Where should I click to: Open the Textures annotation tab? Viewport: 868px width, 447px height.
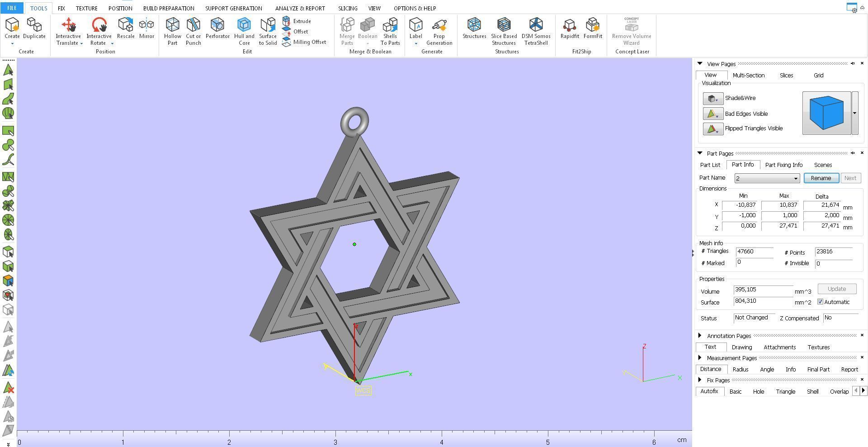(819, 347)
